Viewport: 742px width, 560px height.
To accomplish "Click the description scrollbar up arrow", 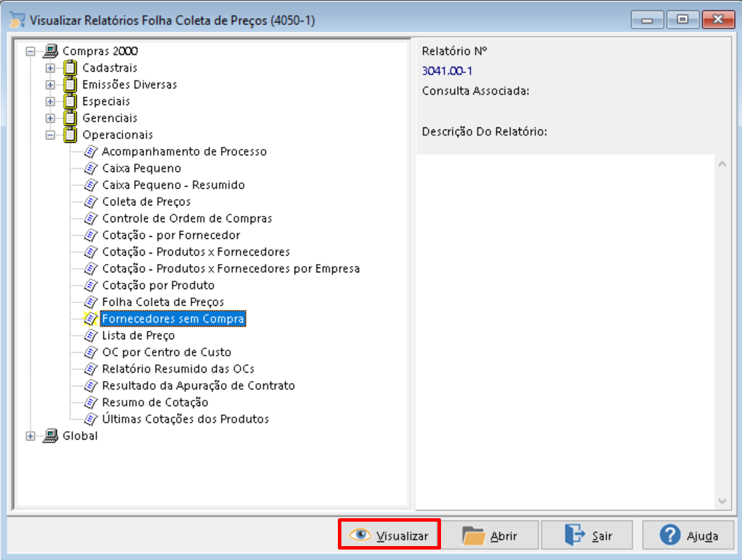I will pos(722,164).
